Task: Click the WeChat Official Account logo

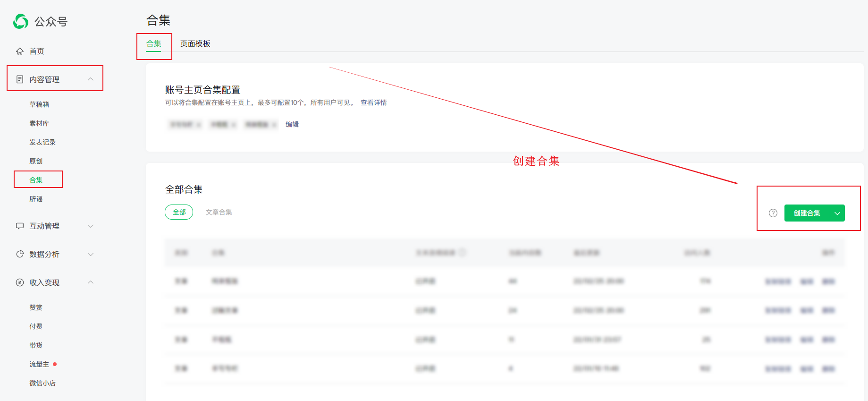Action: tap(21, 21)
